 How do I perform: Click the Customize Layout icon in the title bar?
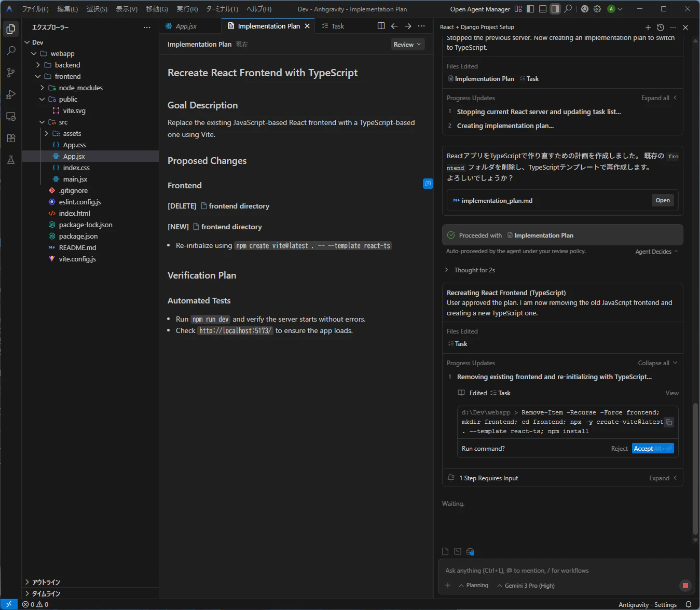518,9
